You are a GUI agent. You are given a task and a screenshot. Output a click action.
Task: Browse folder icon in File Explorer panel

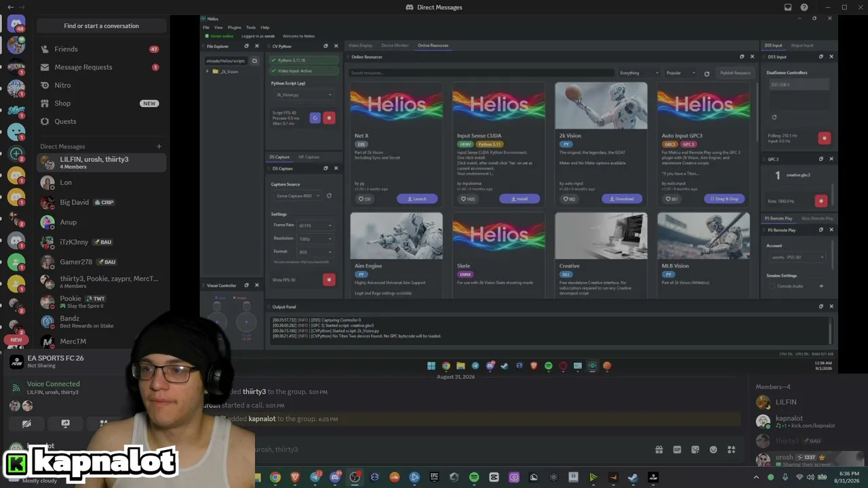click(x=255, y=61)
